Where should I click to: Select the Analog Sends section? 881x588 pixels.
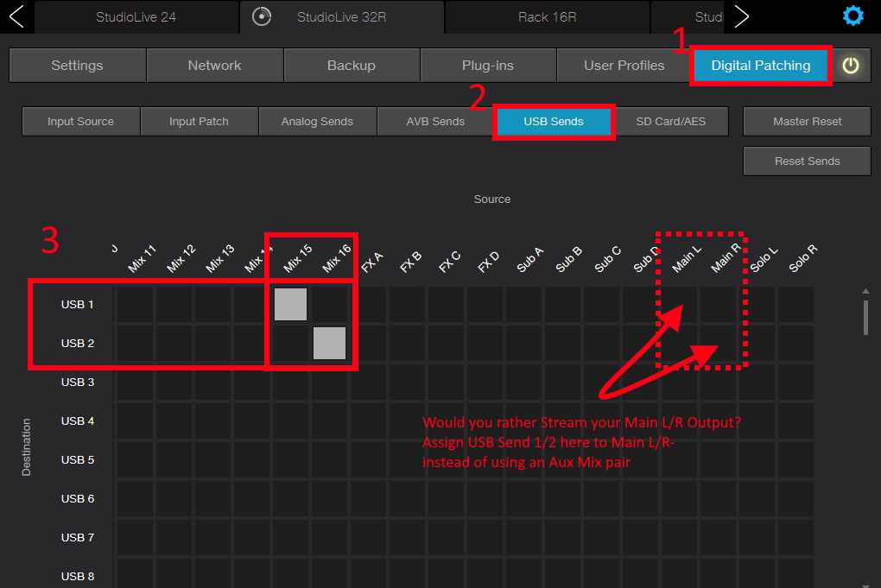(317, 121)
